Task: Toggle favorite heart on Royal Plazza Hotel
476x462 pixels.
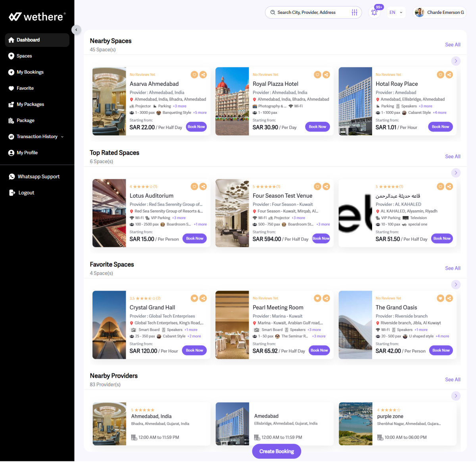Action: [317, 75]
